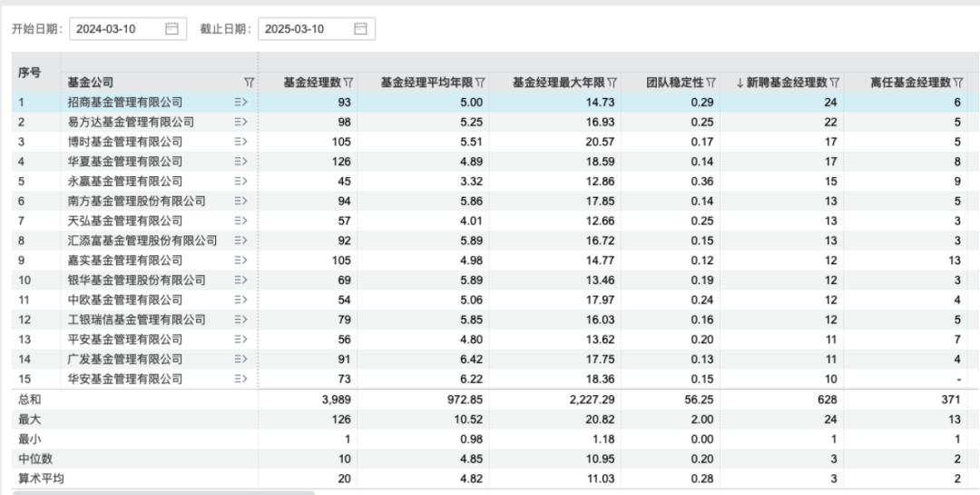This screenshot has width=980, height=495.
Task: Open the start date calendar picker icon
Action: click(x=171, y=29)
